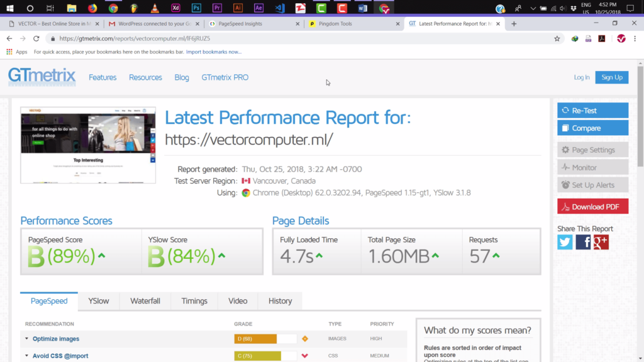Click the C (75) grade bar
This screenshot has width=644, height=362.
[265, 356]
